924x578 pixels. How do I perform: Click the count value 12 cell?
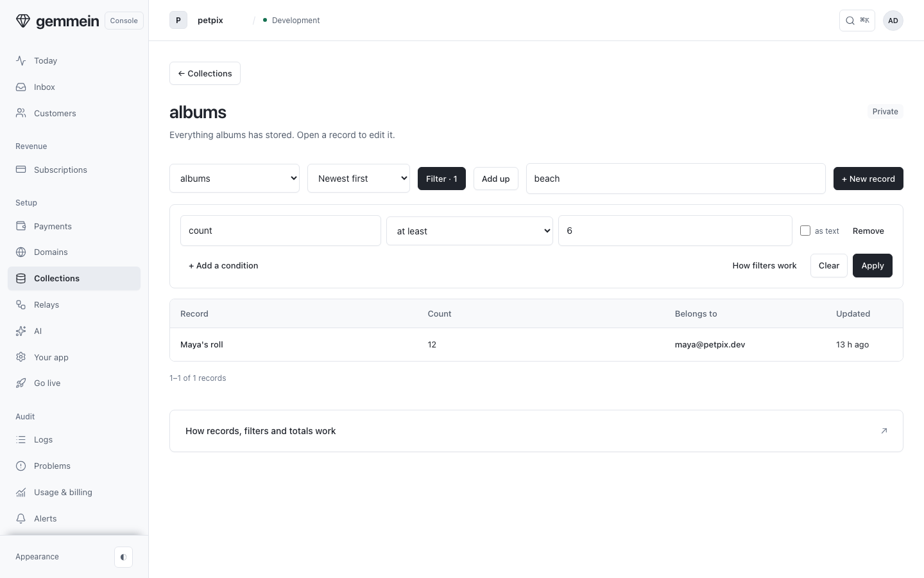pos(432,344)
